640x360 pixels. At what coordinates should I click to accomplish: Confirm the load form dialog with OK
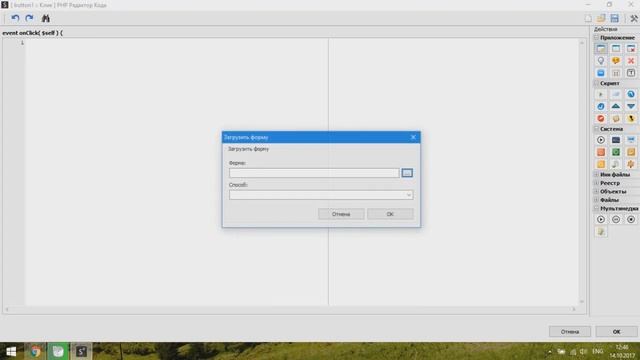[x=390, y=214]
